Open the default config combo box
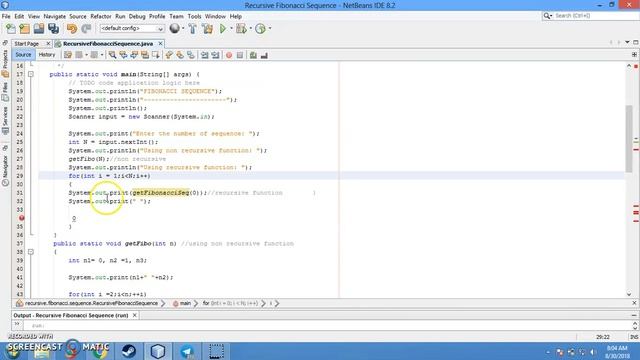Viewport: 640px width, 360px height. click(132, 29)
